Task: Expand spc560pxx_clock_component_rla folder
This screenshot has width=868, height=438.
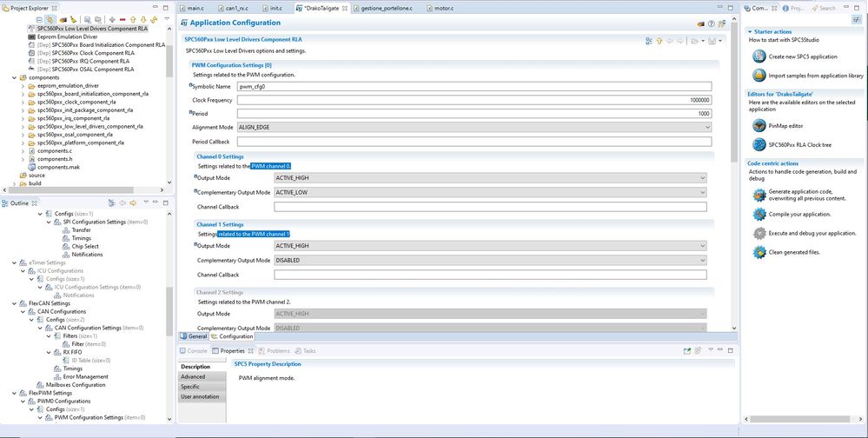Action: [x=23, y=103]
